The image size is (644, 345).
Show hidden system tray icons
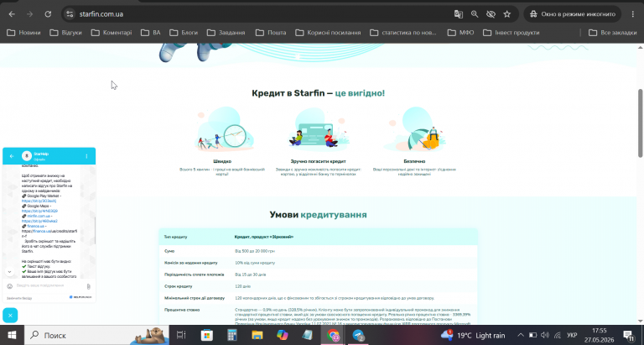(x=521, y=335)
